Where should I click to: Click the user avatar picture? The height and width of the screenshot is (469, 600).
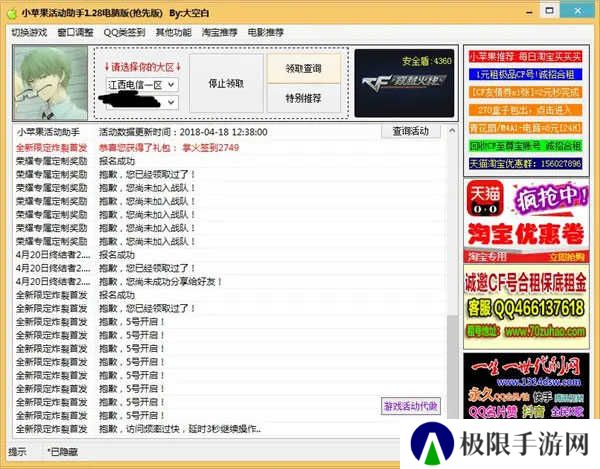click(51, 83)
